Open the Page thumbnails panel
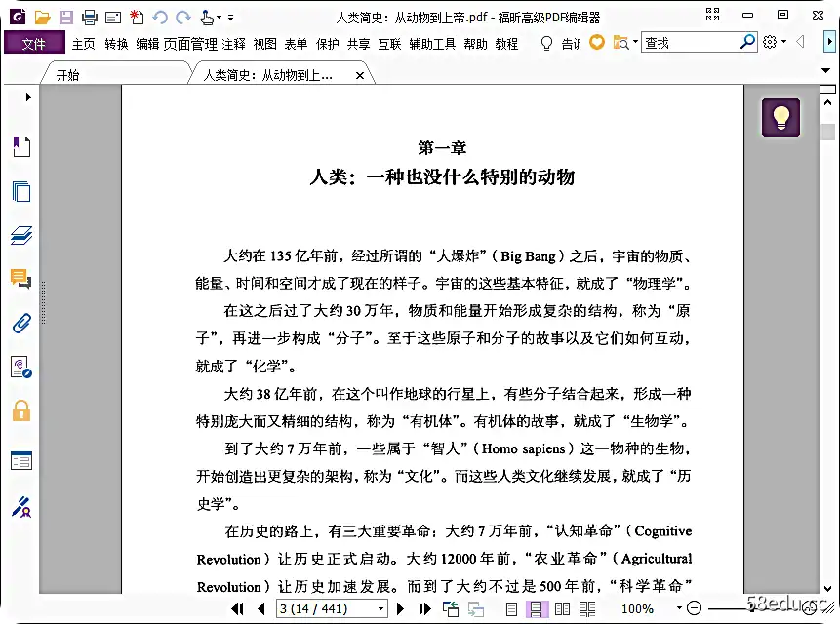This screenshot has height=624, width=840. tap(21, 191)
